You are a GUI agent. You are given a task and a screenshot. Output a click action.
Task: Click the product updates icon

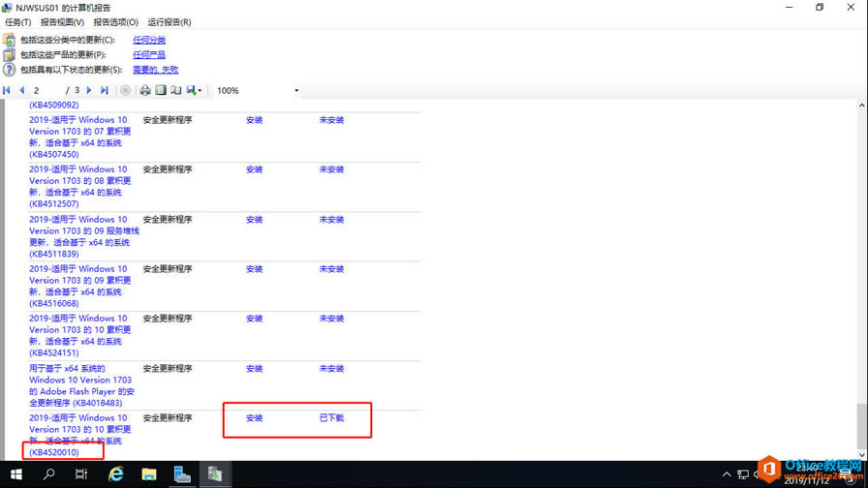[9, 55]
